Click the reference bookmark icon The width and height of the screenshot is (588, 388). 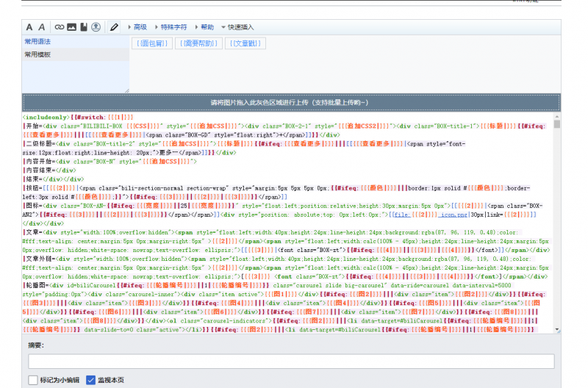click(x=83, y=27)
